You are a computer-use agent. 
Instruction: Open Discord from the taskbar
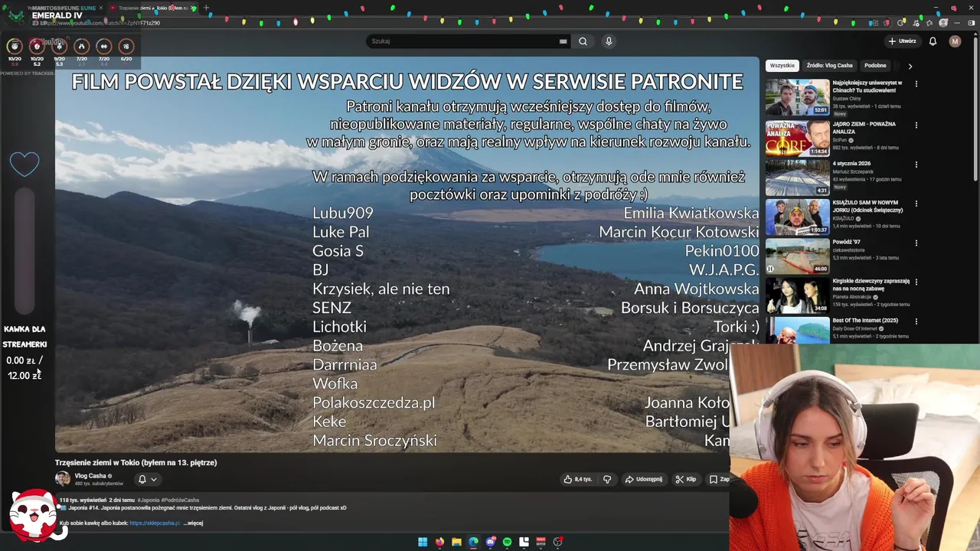coord(491,542)
